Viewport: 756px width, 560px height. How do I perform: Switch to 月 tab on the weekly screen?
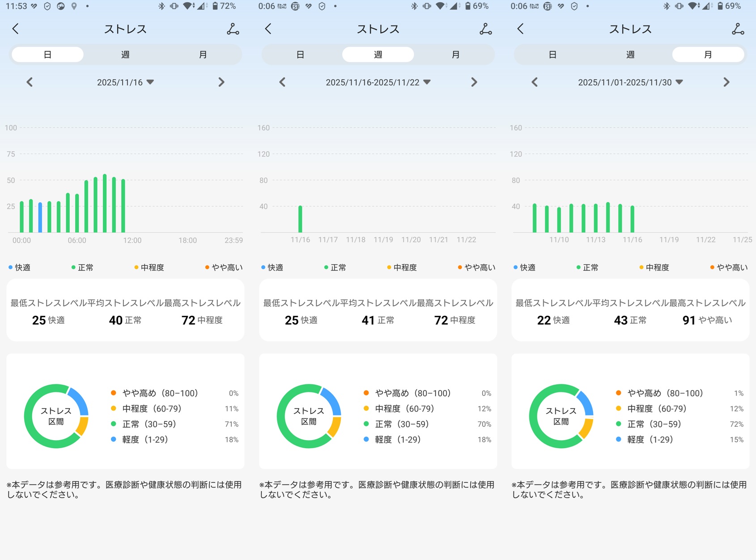tap(455, 55)
